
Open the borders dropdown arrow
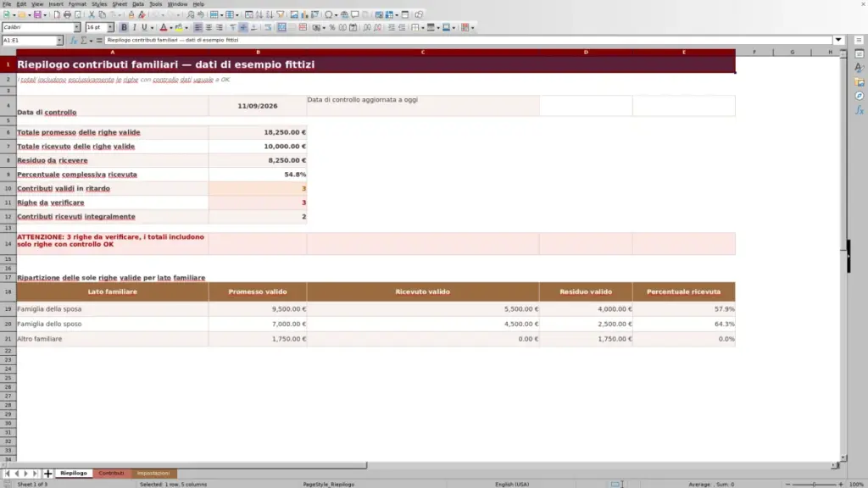(423, 27)
